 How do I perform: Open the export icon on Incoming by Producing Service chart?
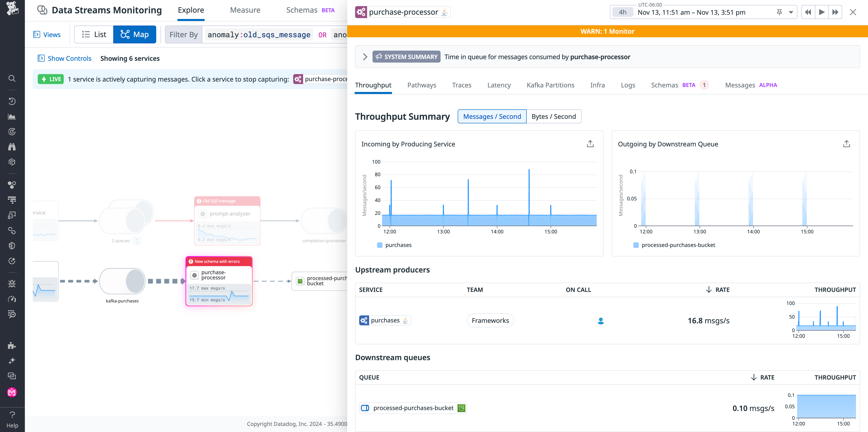[x=590, y=143]
